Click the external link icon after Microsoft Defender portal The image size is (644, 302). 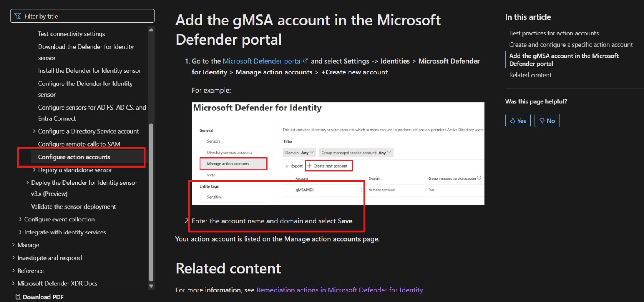pyautogui.click(x=305, y=61)
